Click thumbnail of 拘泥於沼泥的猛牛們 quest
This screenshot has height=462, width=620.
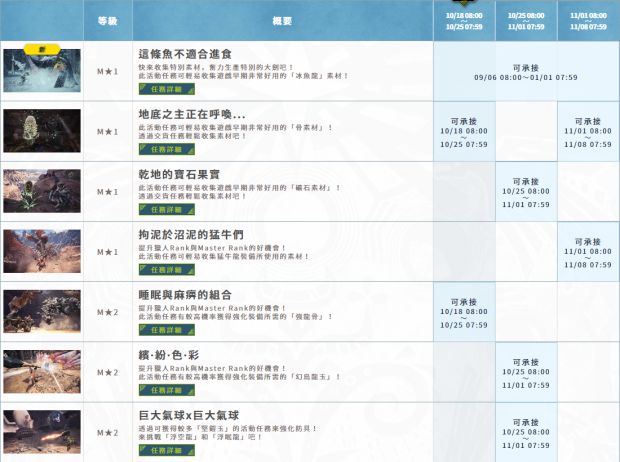click(42, 251)
